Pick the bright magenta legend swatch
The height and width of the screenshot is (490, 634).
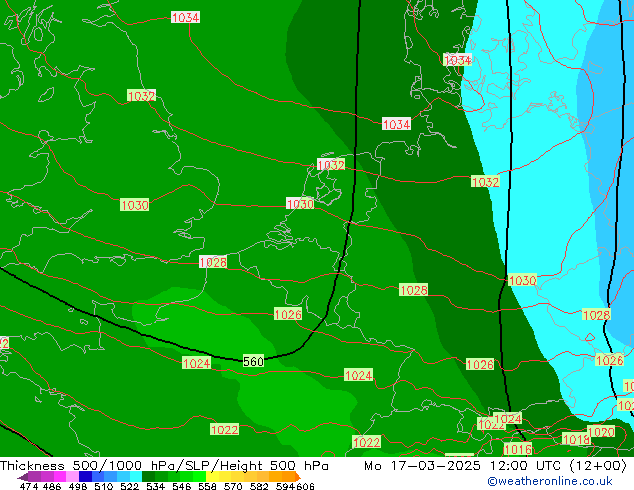(60, 477)
